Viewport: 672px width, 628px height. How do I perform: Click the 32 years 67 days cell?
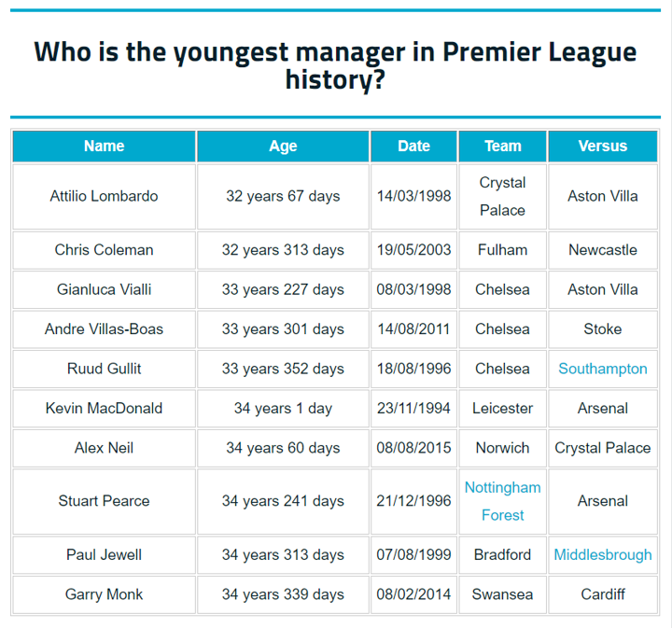tap(283, 196)
